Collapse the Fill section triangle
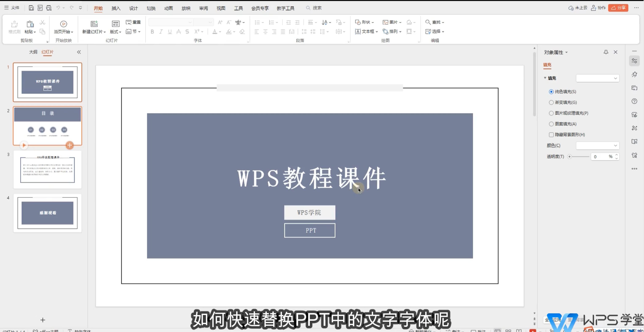The image size is (644, 332). click(x=545, y=78)
